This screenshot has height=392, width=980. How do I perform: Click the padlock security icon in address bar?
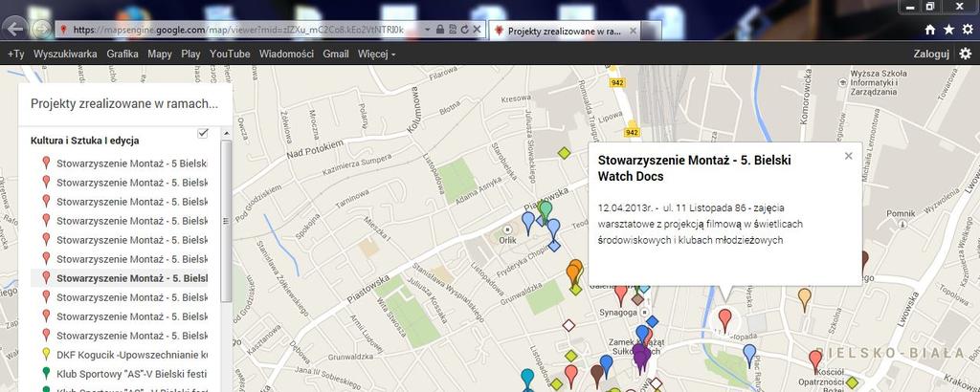[x=440, y=30]
